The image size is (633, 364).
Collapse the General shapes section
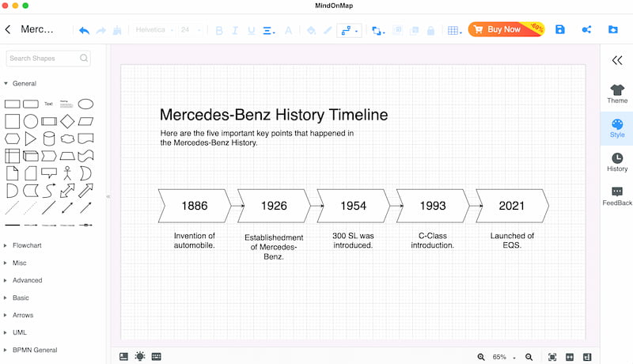(x=21, y=84)
